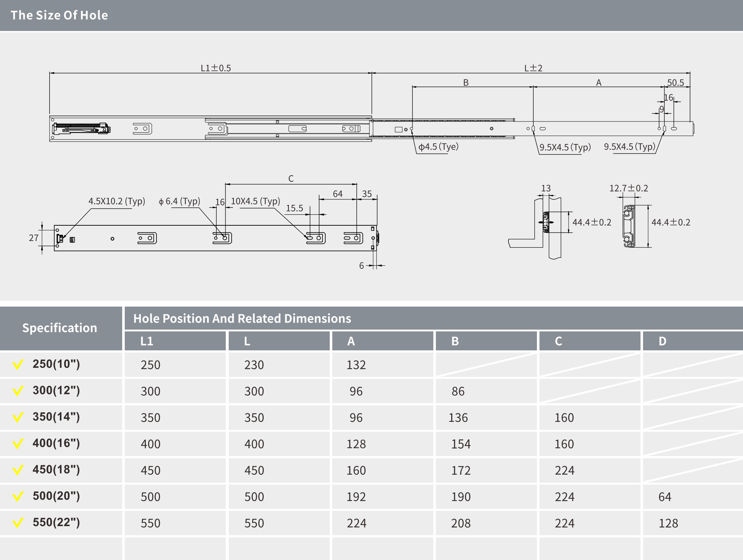The height and width of the screenshot is (560, 743).
Task: Click the D value "128" in 550(22") row
Action: [x=668, y=524]
